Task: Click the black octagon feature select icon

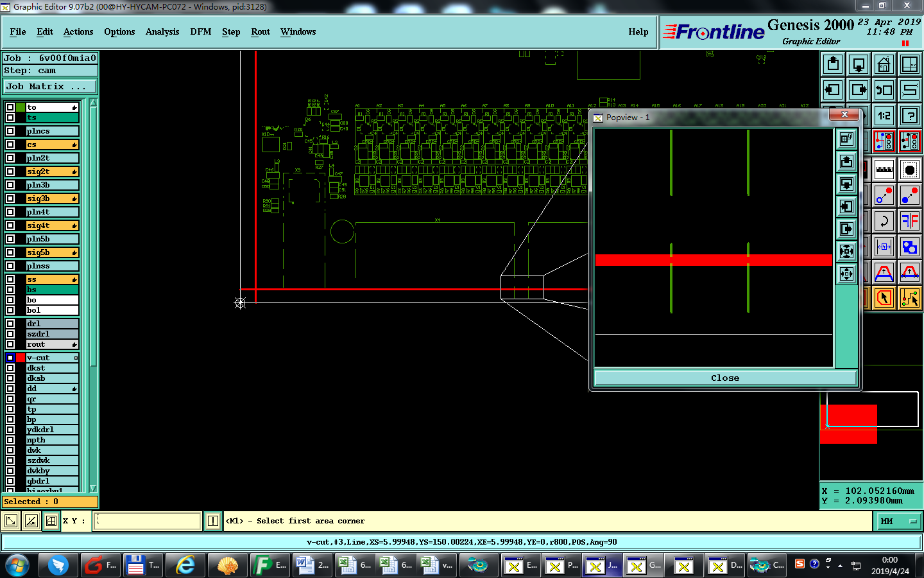Action: (x=910, y=170)
